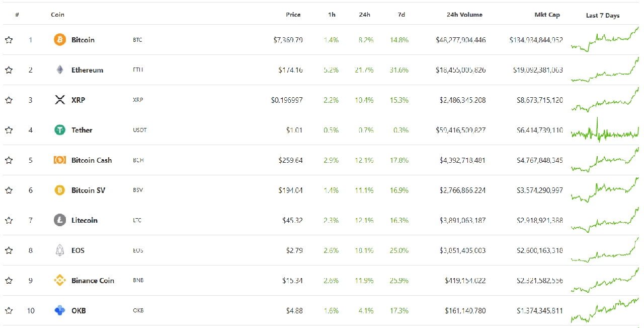Viewport: 644px width, 328px height.
Task: Sort by the Price column header
Action: coord(293,15)
